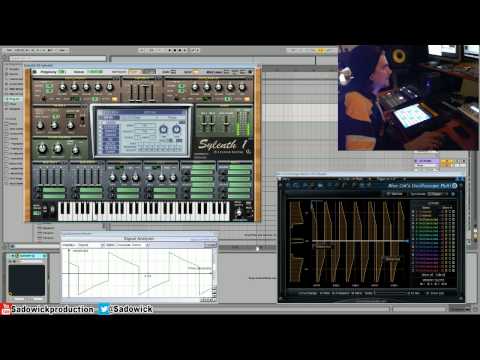Adjust Oscillator A1 Stereo knob
The height and width of the screenshot is (360, 480).
tap(98, 88)
